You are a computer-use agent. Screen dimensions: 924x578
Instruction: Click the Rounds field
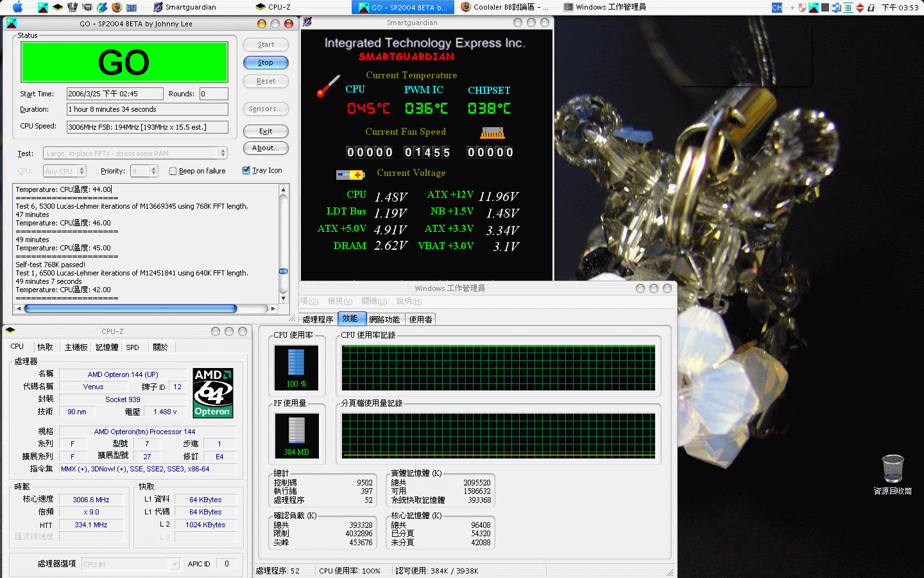[x=214, y=94]
